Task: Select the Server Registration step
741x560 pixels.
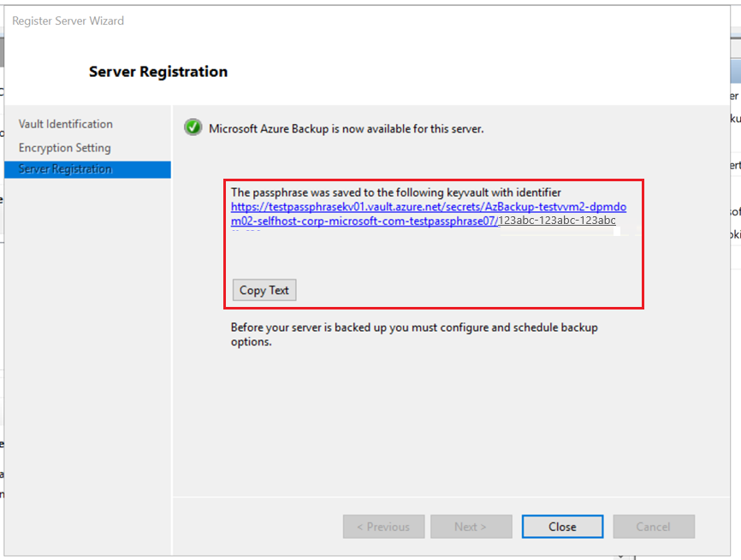Action: tap(87, 169)
